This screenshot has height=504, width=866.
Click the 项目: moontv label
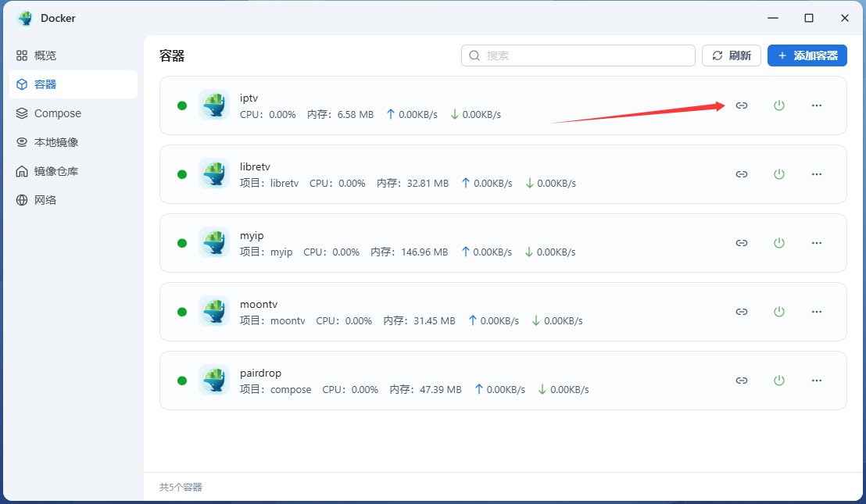tap(272, 320)
